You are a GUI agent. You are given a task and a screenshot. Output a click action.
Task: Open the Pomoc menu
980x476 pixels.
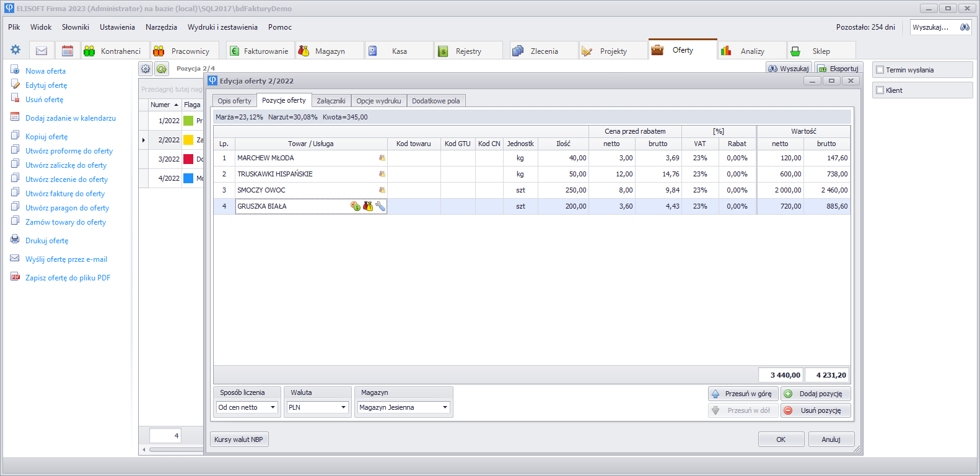(280, 27)
